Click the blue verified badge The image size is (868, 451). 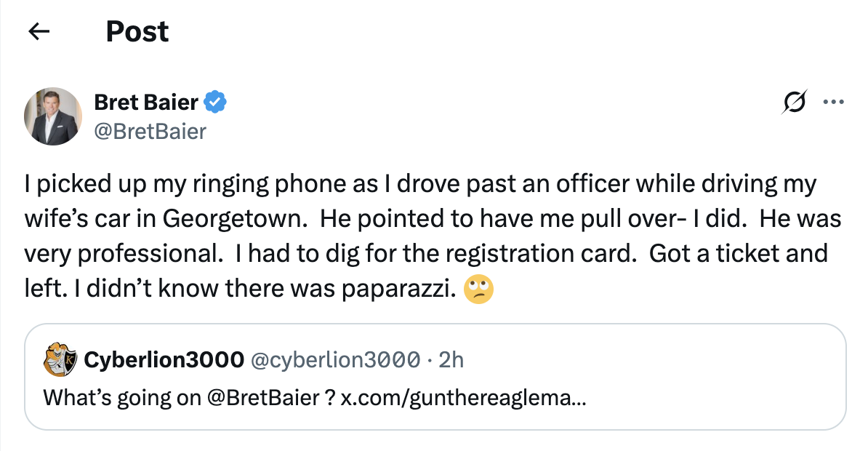pyautogui.click(x=214, y=103)
